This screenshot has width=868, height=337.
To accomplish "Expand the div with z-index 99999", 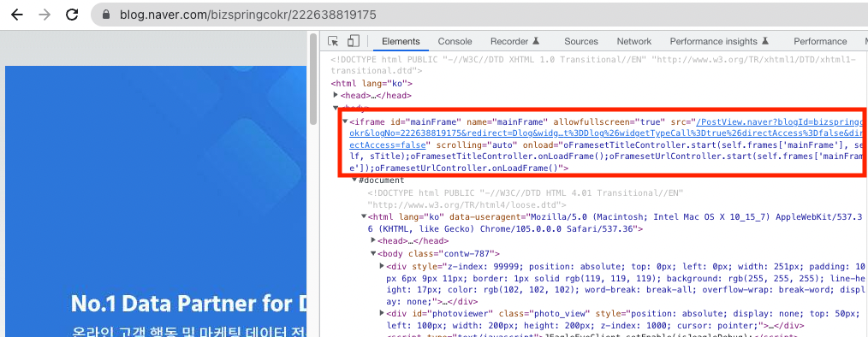I will pos(382,266).
